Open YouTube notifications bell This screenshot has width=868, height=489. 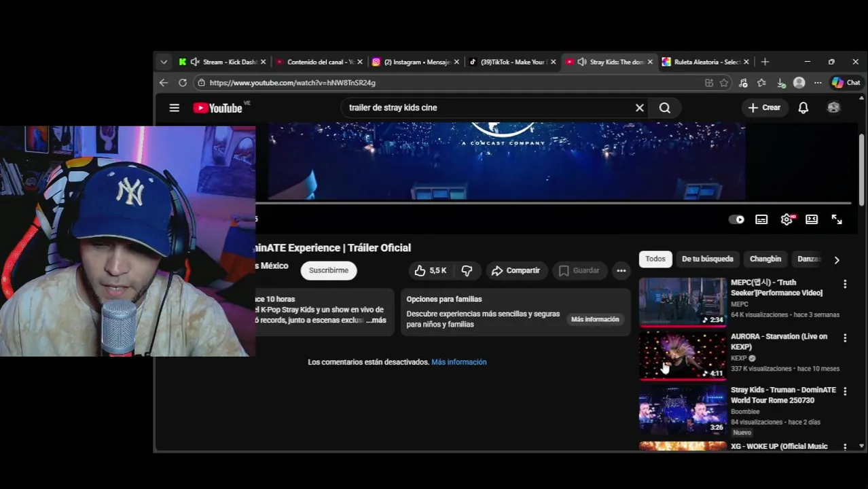coord(803,108)
